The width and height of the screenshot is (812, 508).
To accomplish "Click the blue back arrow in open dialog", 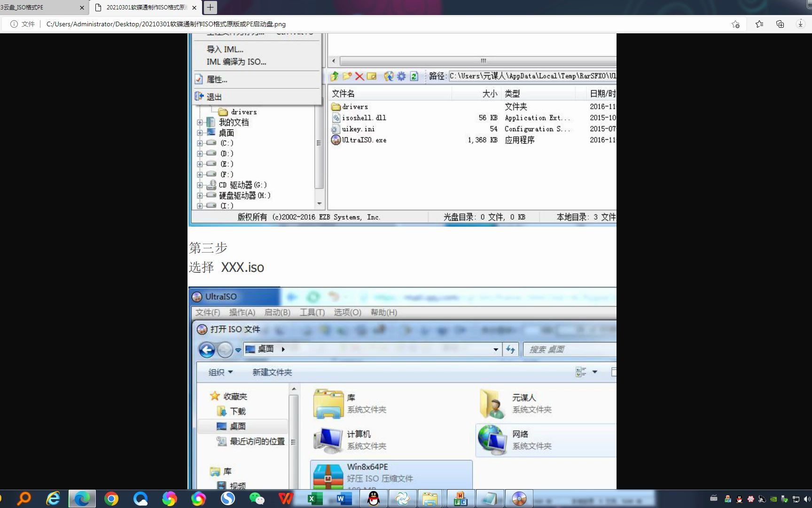I will coord(207,349).
